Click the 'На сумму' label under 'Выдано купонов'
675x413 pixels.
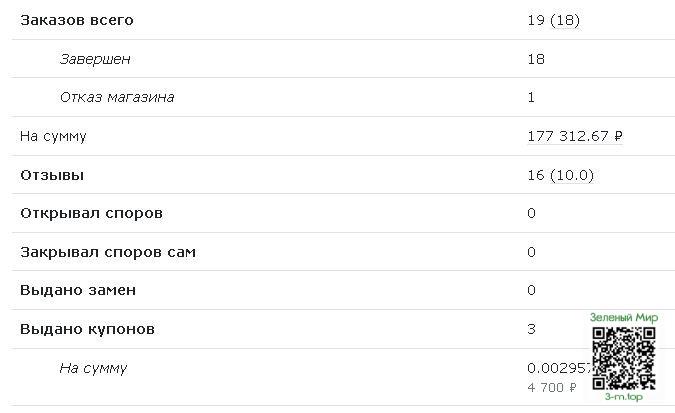click(x=93, y=368)
